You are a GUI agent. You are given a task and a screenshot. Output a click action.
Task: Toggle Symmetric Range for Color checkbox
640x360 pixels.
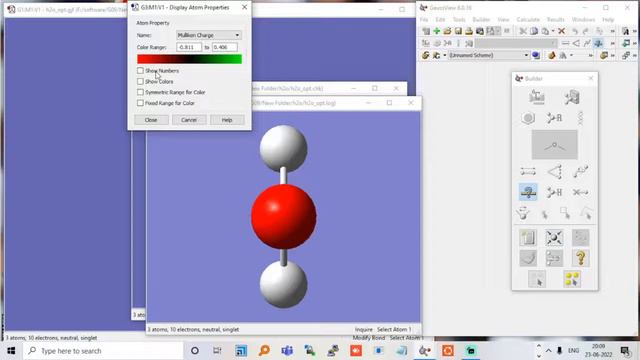click(x=140, y=92)
